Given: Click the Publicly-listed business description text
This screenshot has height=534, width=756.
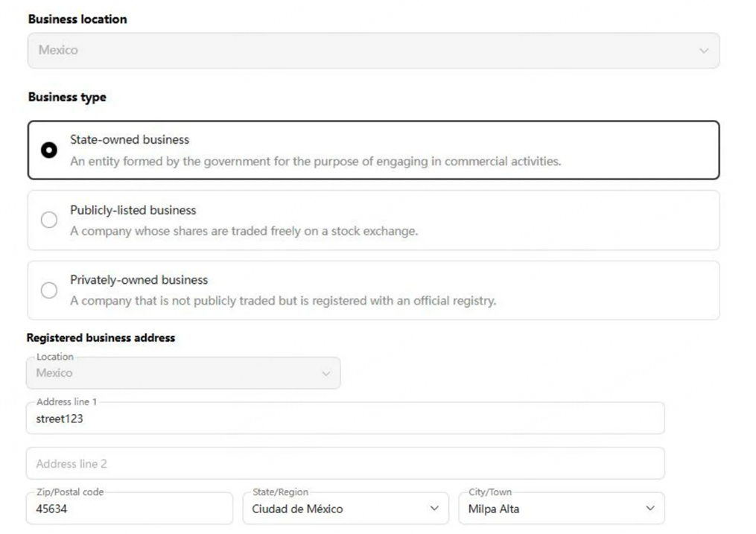Looking at the screenshot, I should pyautogui.click(x=244, y=232).
